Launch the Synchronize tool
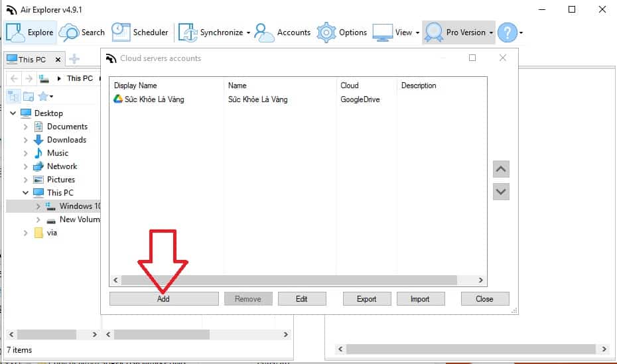The height and width of the screenshot is (364, 617). click(210, 32)
